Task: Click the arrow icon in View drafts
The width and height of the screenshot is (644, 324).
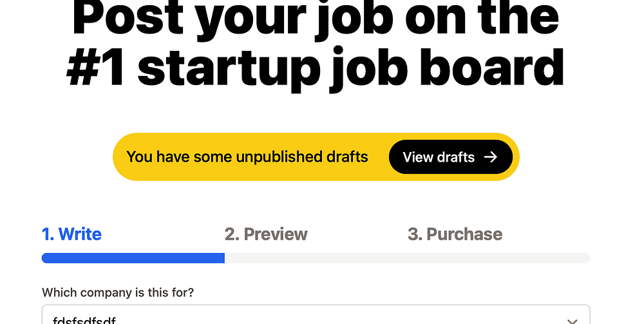Action: (x=491, y=157)
